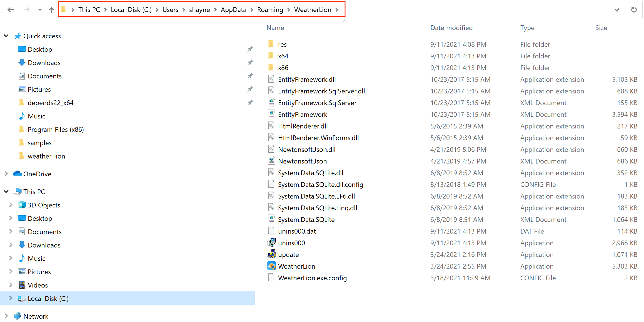Click the Back navigation arrow

coord(11,10)
